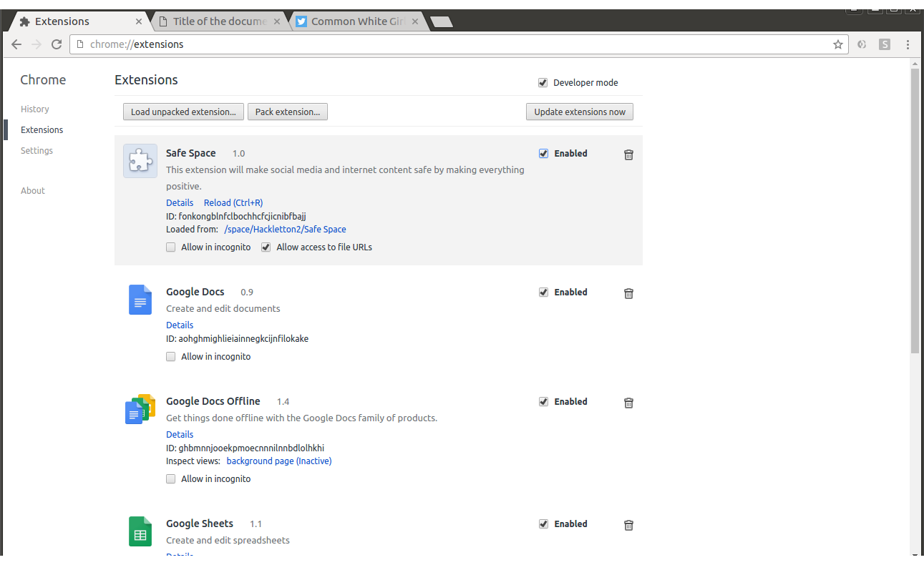924x565 pixels.
Task: Click the Safe Space puzzle piece icon
Action: click(140, 161)
